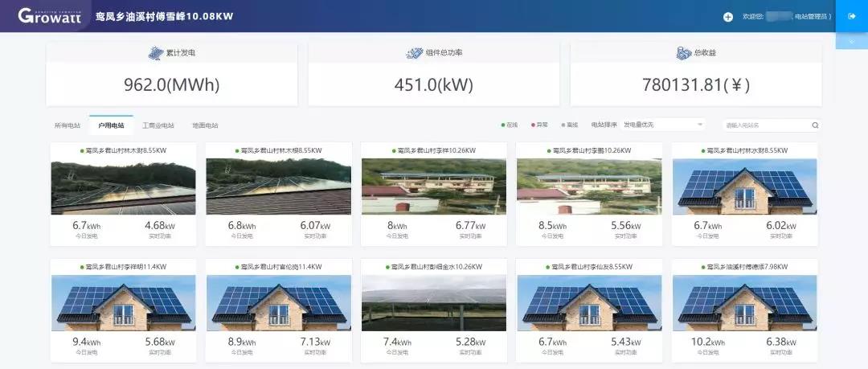868x369 pixels.
Task: Toggle the 在线 green status filter
Action: tap(509, 125)
